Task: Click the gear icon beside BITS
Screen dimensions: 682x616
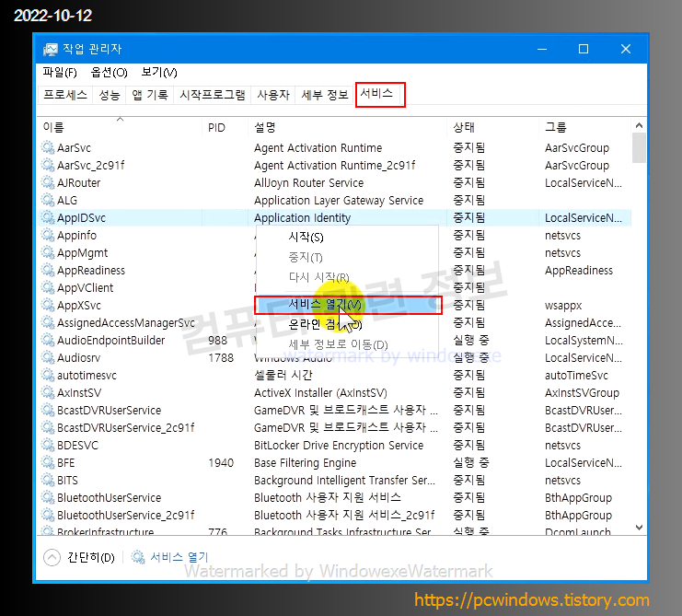Action: click(48, 480)
